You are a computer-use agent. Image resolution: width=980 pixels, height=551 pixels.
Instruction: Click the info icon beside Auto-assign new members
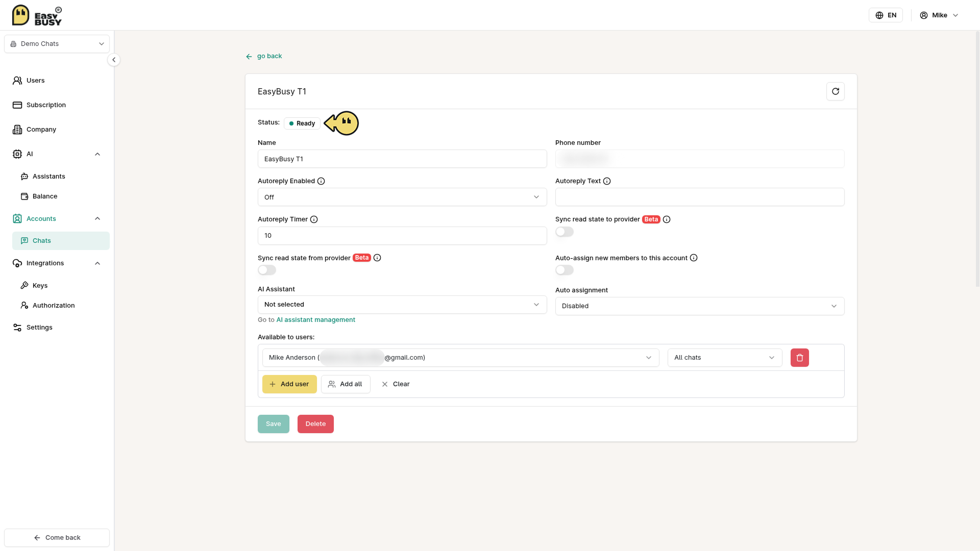694,258
